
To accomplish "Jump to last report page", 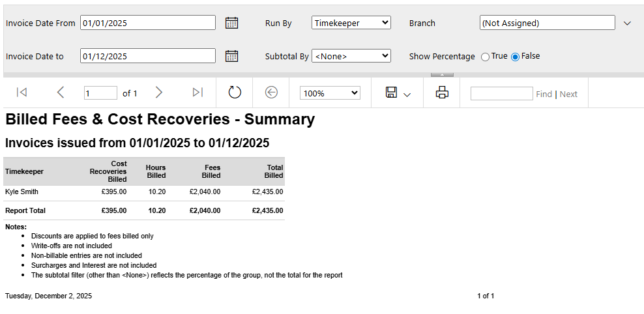I will coord(198,93).
